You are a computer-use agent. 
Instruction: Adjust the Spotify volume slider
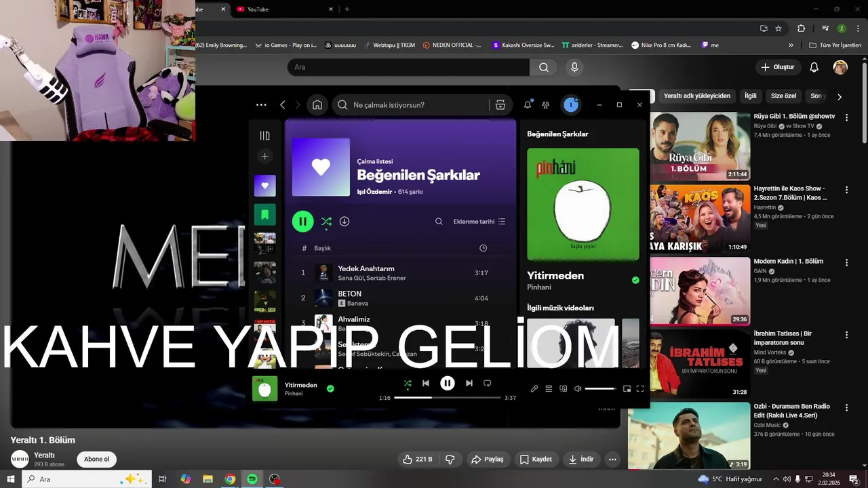pos(601,388)
